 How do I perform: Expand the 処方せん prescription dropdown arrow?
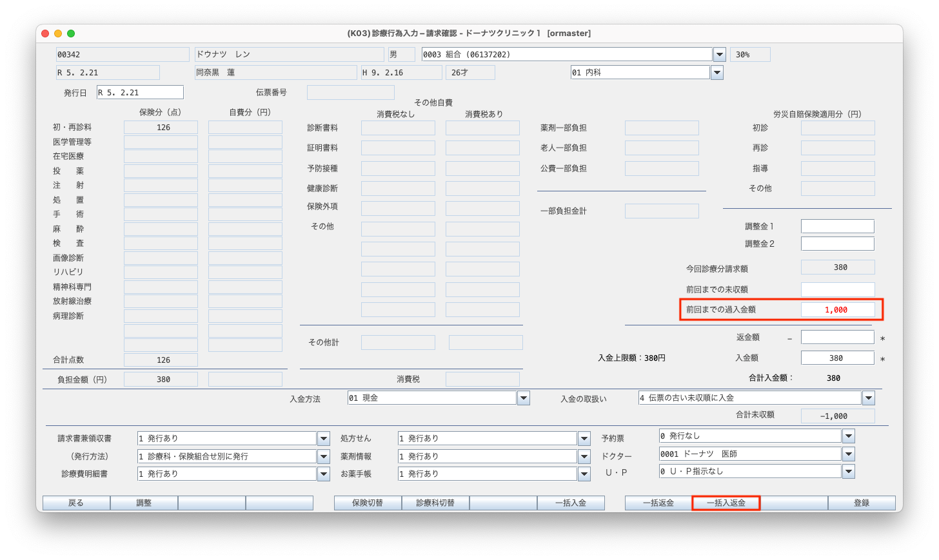tap(583, 438)
